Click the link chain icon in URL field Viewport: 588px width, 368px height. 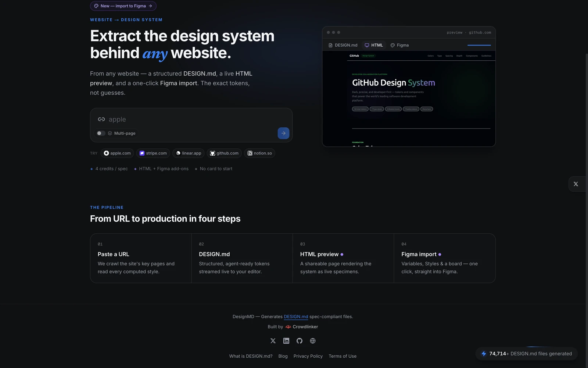(101, 119)
